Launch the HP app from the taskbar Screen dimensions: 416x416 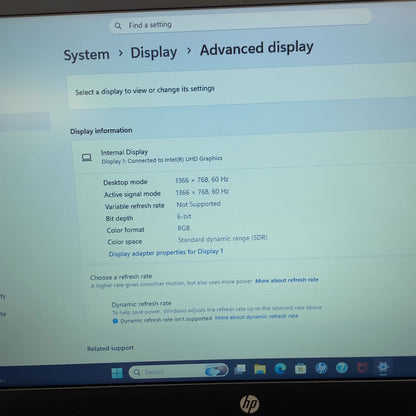(x=321, y=368)
